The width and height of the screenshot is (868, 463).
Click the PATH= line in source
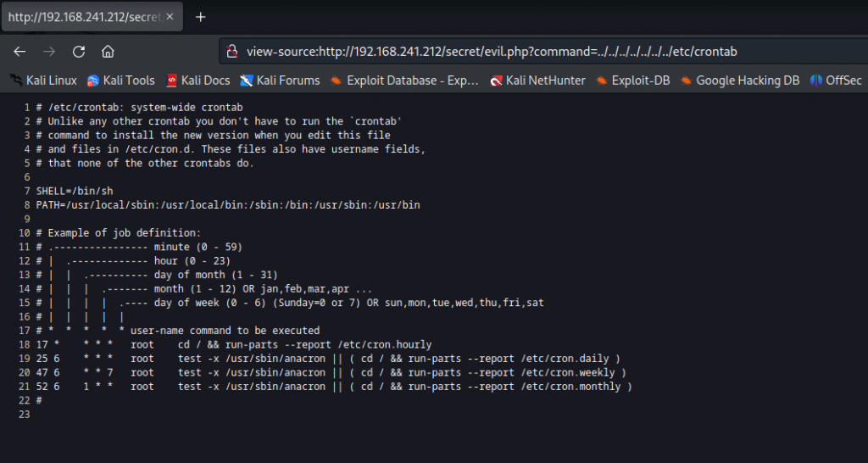(228, 205)
